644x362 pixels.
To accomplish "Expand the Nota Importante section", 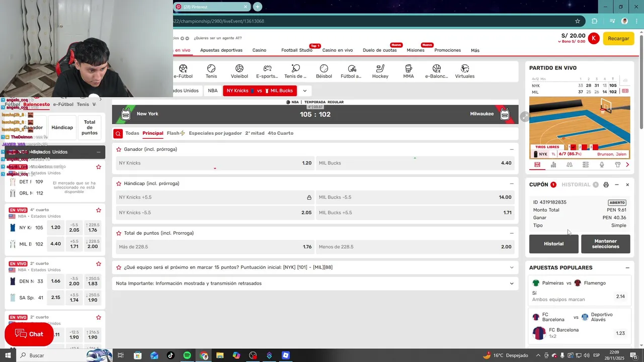I will [512, 284].
